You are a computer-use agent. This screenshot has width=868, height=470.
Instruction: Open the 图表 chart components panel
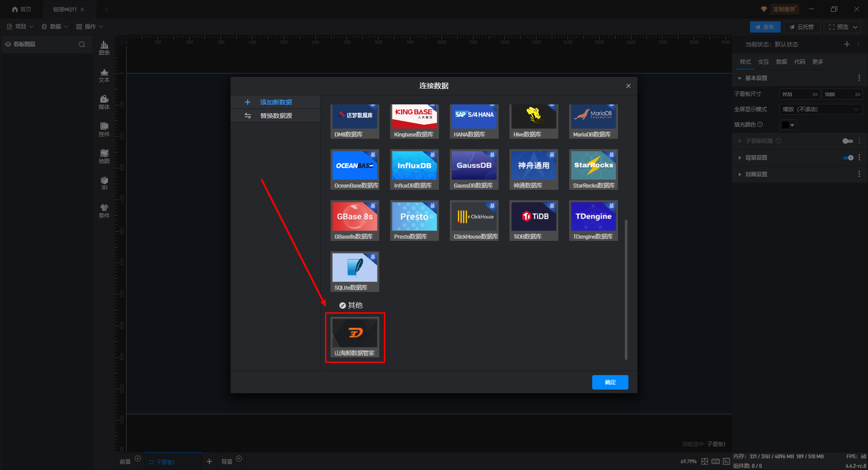[104, 47]
